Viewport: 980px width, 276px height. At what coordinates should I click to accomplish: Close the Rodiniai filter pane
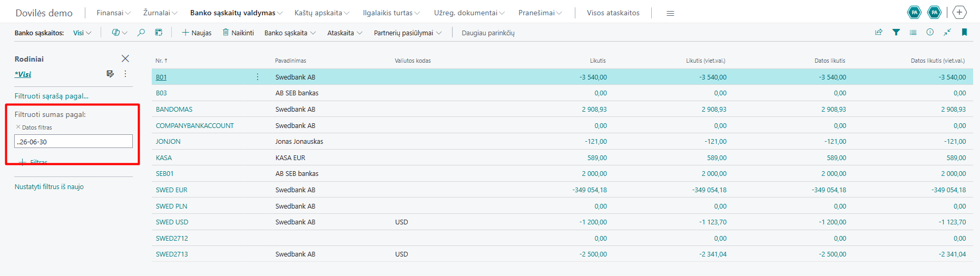coord(125,58)
